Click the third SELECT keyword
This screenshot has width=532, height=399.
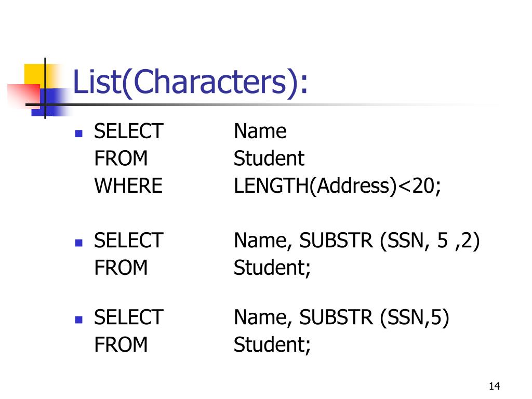tap(129, 317)
